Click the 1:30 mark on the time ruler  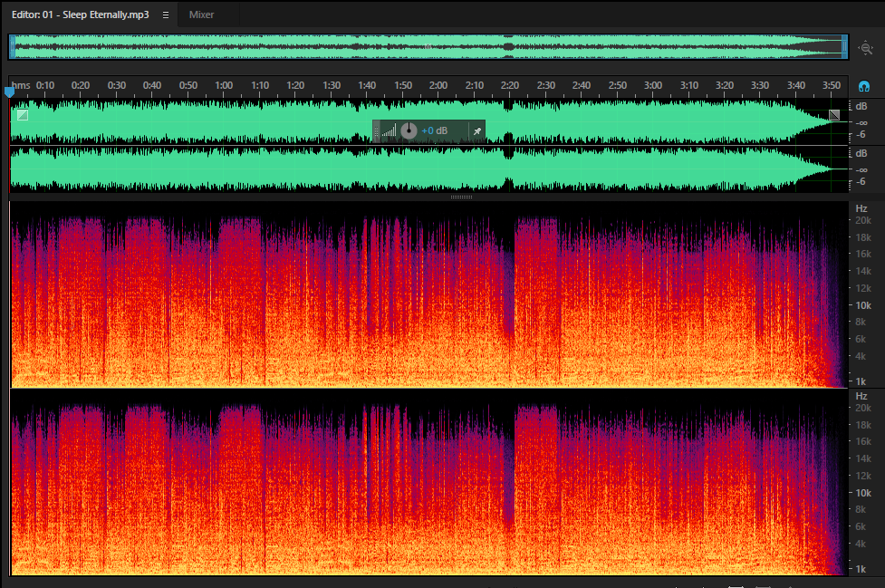(332, 85)
